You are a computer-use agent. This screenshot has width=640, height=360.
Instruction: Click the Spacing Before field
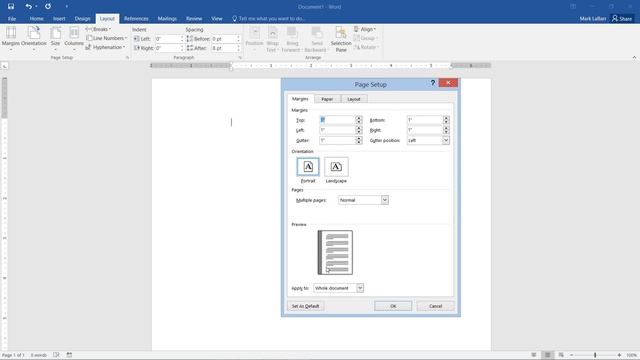coord(225,39)
